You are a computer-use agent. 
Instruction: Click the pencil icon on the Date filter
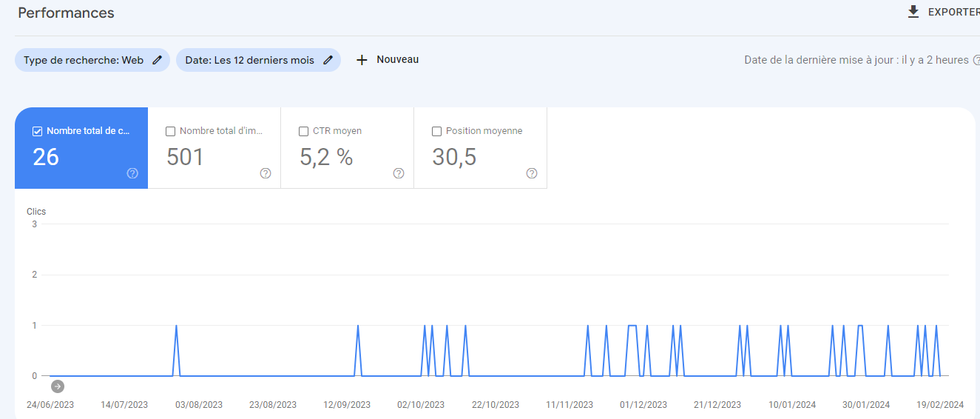click(x=328, y=60)
